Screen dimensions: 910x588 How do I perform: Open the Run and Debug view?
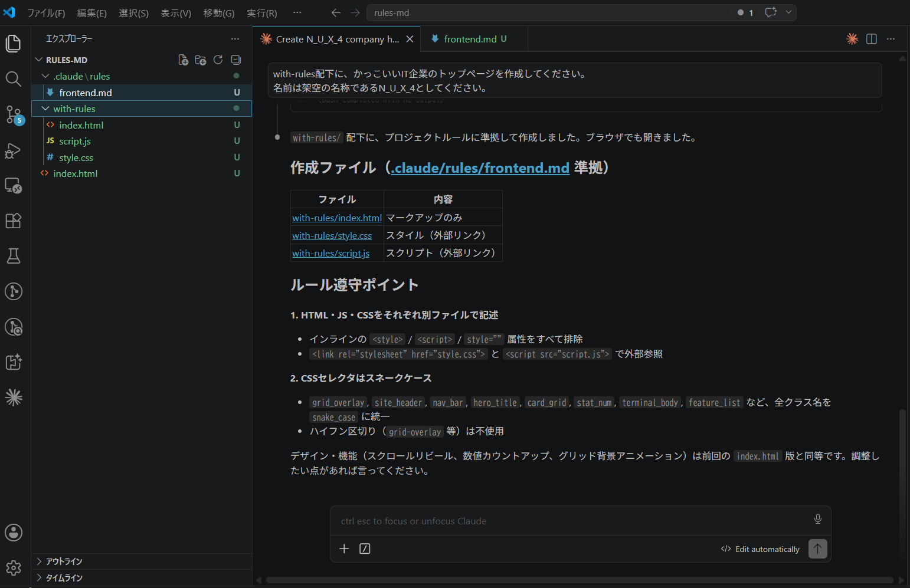(x=13, y=150)
